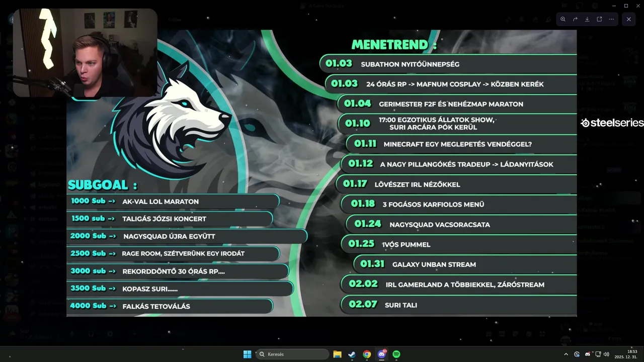Image resolution: width=644 pixels, height=362 pixels.
Task: Click the Keresés taskbar search box
Action: pyautogui.click(x=292, y=354)
